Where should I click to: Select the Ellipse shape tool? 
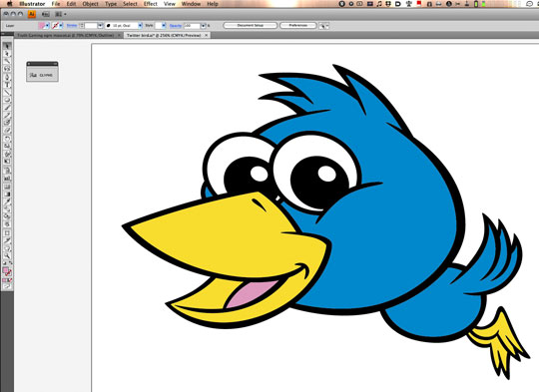pos(7,100)
